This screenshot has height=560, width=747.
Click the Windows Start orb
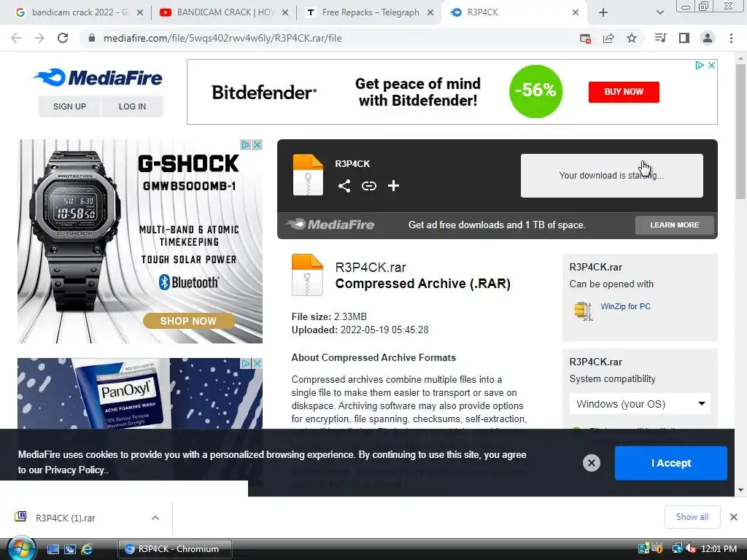tap(21, 548)
